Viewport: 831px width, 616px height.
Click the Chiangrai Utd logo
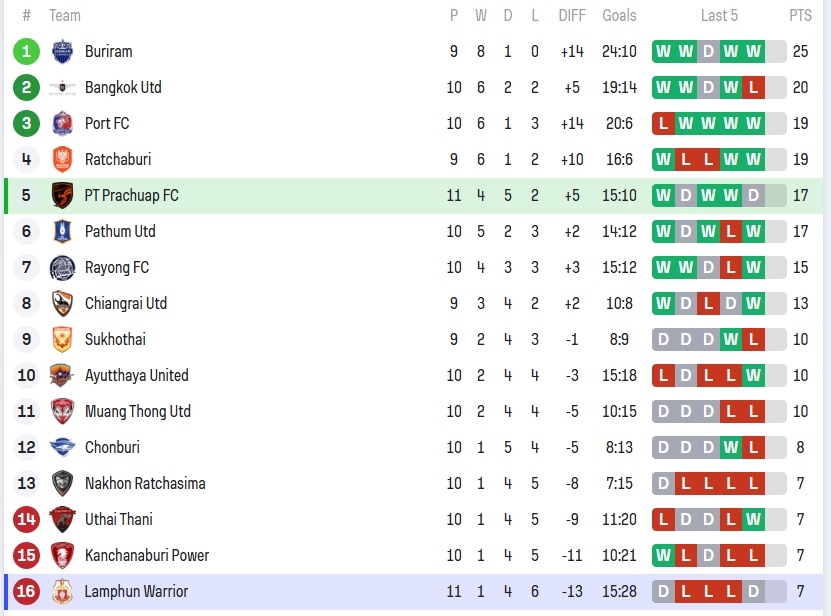tap(63, 303)
